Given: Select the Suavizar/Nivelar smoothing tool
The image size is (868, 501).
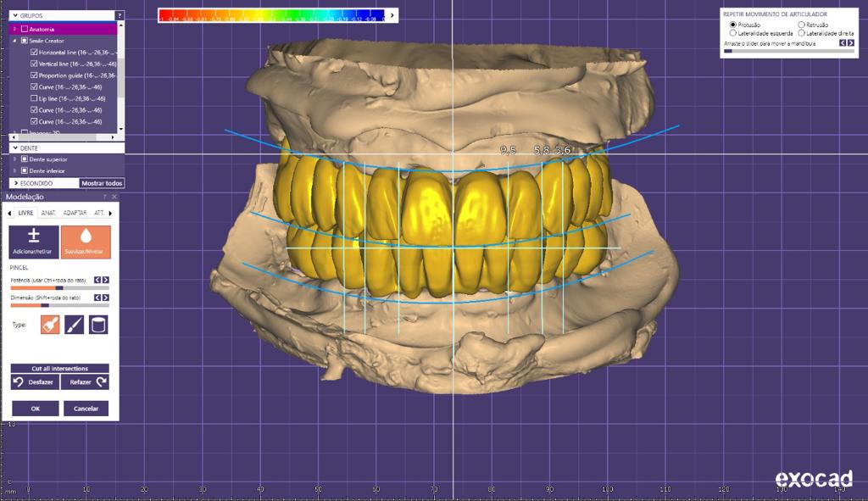Looking at the screenshot, I should [x=86, y=242].
